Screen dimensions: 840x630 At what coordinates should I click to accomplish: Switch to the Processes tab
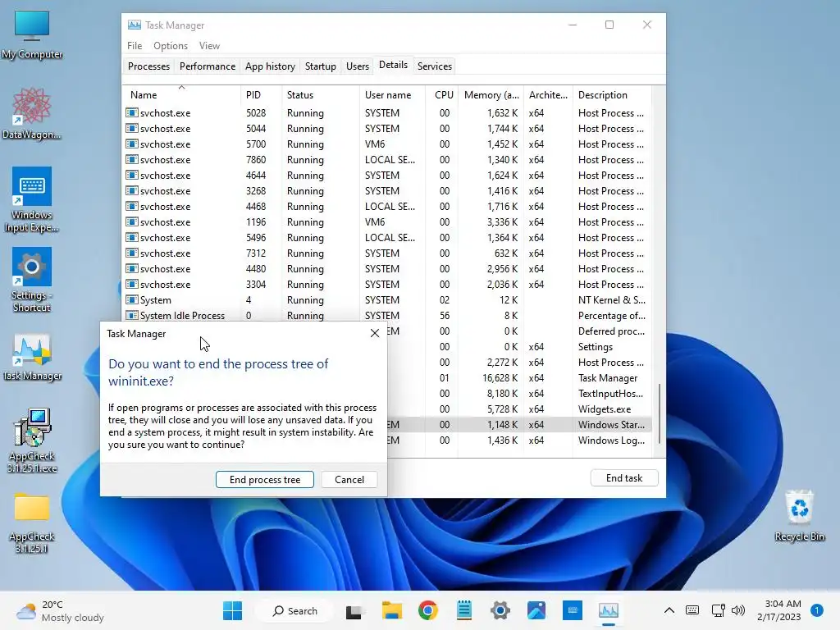148,66
